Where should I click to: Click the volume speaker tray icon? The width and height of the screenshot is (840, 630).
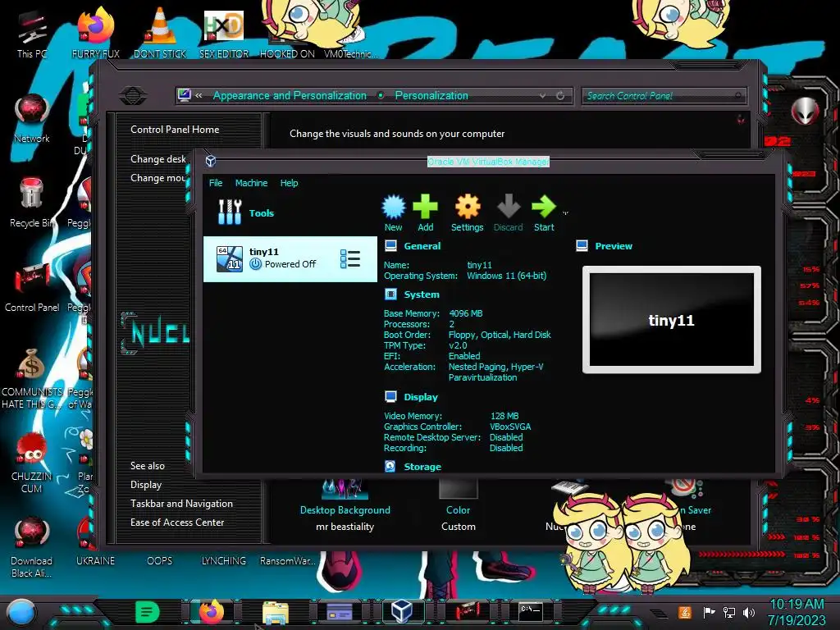(749, 612)
